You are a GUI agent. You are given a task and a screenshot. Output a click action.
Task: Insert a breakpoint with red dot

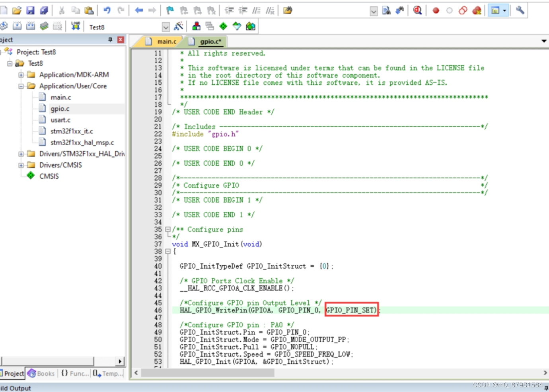coord(436,10)
